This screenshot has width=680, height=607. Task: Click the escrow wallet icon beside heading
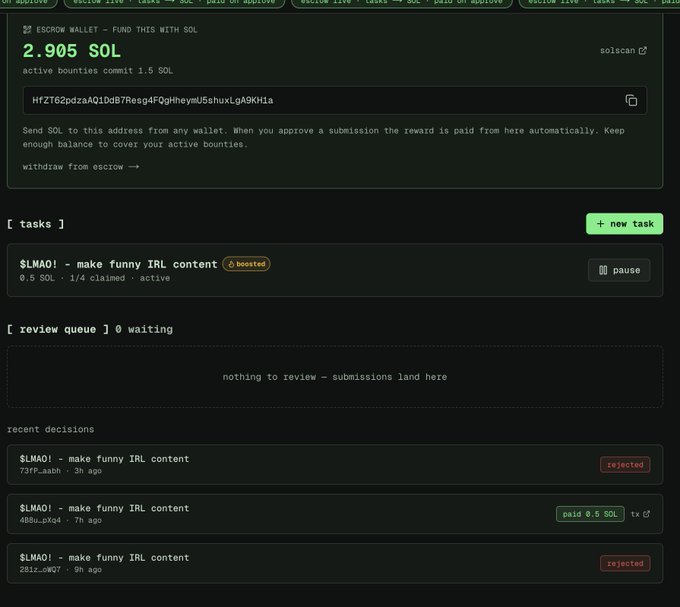pyautogui.click(x=27, y=29)
